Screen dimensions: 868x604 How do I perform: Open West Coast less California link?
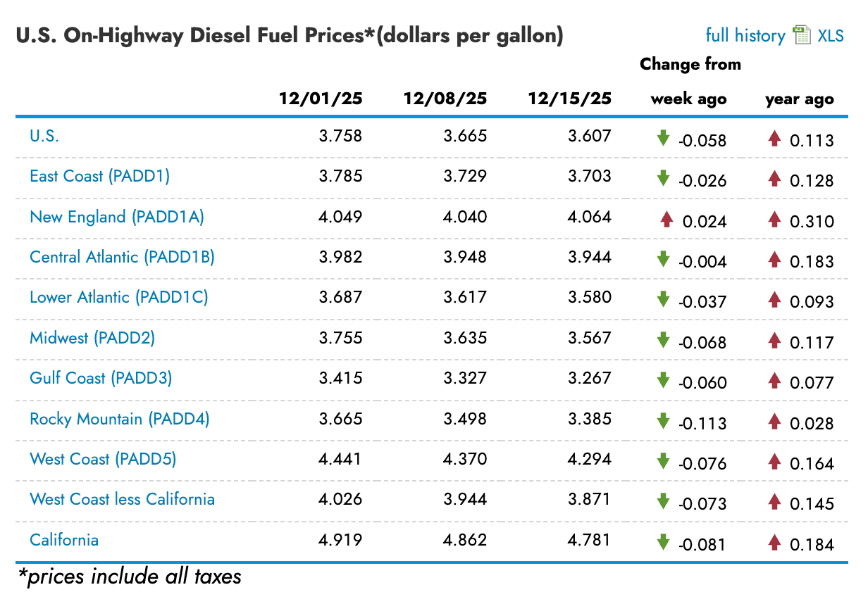pos(122,499)
